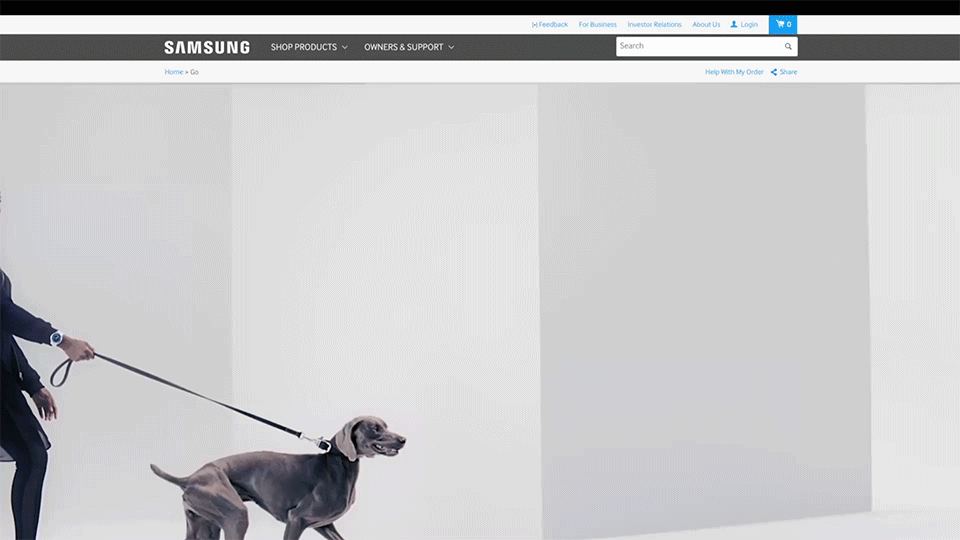This screenshot has height=540, width=960.
Task: Click the Home breadcrumb link
Action: tap(174, 72)
